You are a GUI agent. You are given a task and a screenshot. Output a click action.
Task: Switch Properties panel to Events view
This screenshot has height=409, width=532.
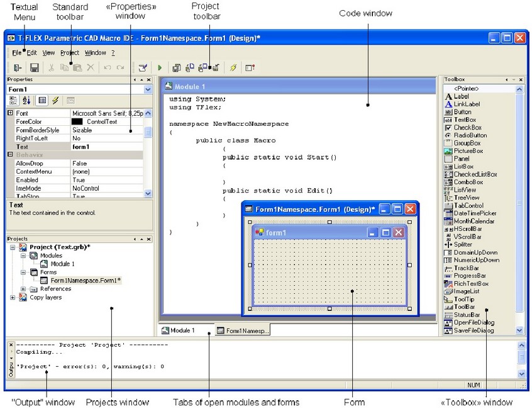[x=55, y=101]
